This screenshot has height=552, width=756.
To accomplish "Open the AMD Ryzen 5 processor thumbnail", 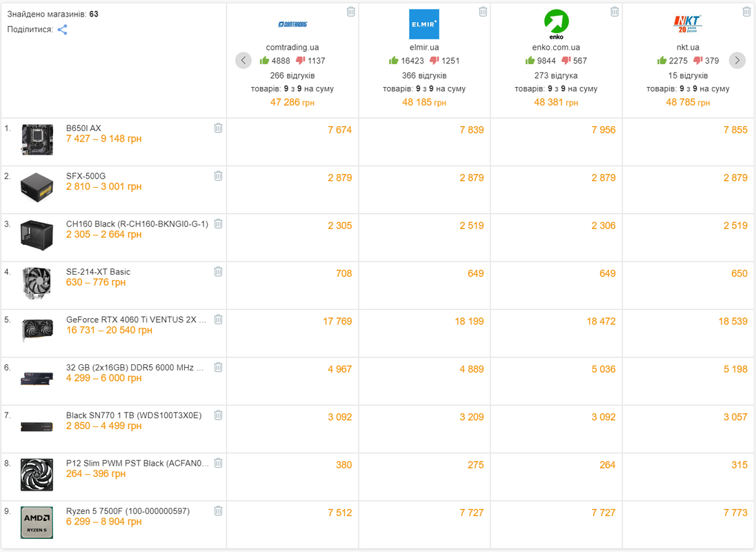I will tap(37, 522).
